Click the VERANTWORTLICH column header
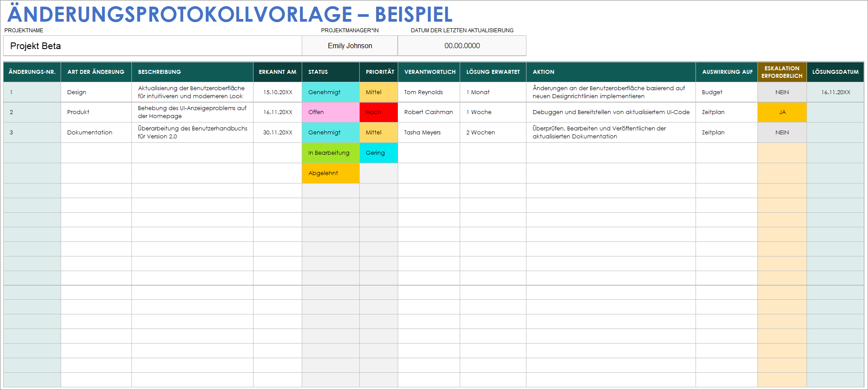The height and width of the screenshot is (390, 868). tap(429, 72)
